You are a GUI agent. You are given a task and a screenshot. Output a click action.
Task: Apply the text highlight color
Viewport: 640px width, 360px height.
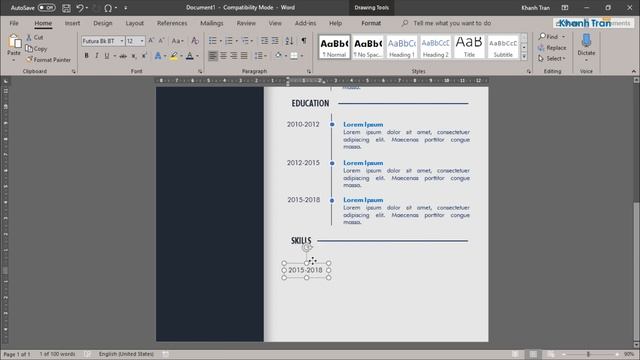pyautogui.click(x=174, y=56)
